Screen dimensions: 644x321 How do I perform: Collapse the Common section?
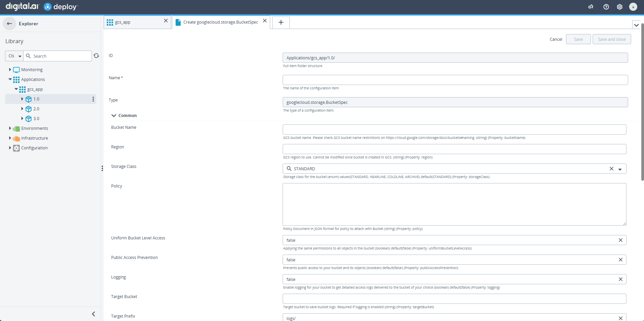tap(114, 116)
